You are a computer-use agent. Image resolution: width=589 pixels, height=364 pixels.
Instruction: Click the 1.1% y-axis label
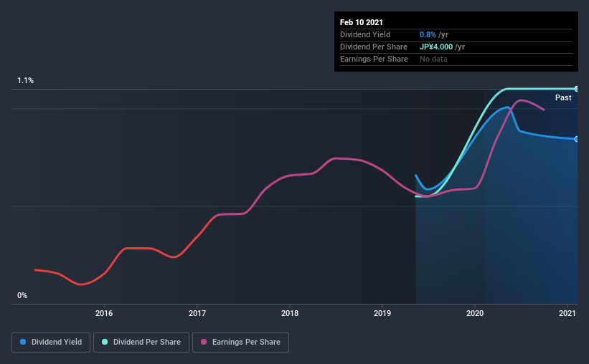pos(26,81)
